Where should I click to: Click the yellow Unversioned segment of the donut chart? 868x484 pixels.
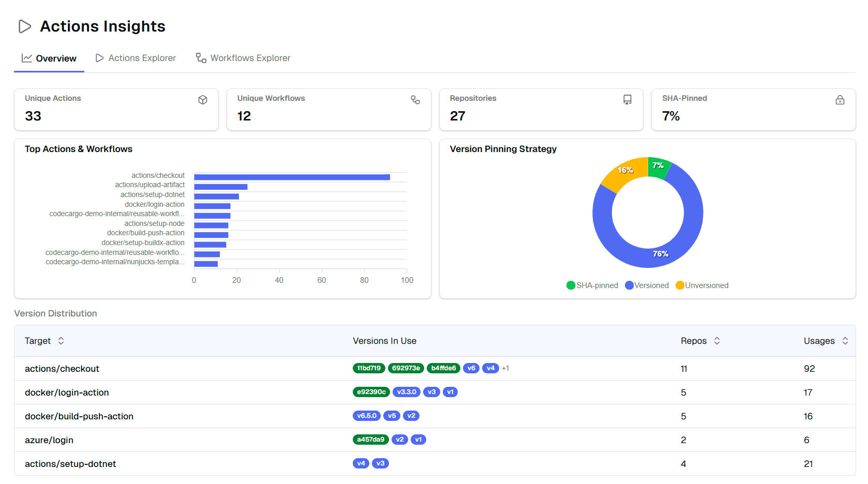(625, 170)
